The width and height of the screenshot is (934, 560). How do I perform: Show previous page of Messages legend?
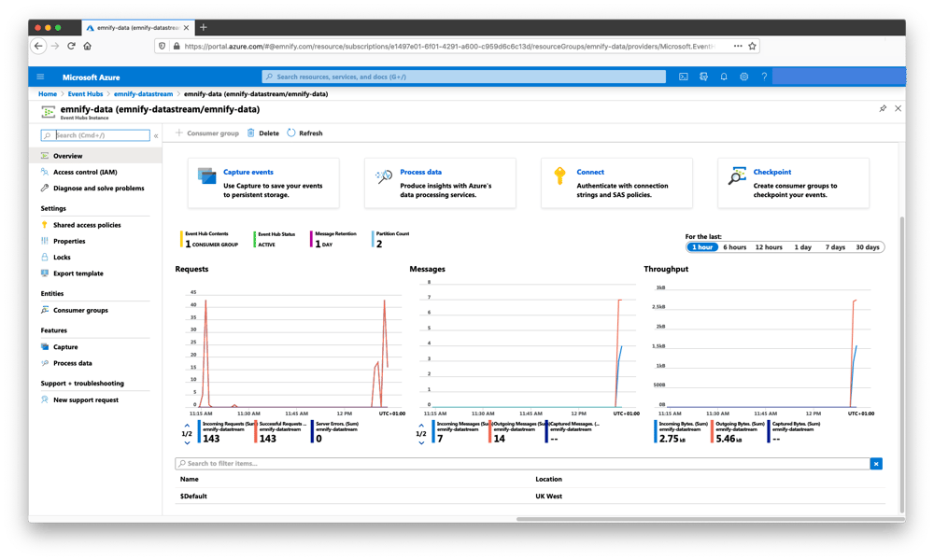point(421,426)
